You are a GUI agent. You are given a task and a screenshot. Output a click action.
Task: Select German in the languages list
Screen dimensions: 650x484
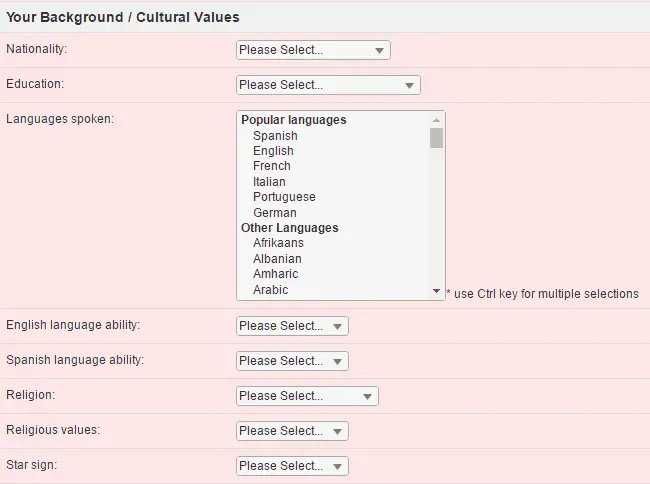[x=274, y=213]
